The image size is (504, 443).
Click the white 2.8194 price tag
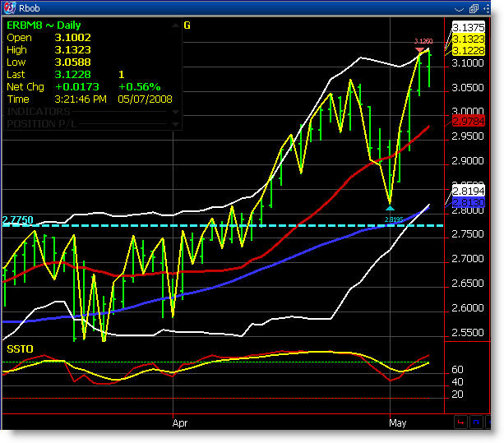(x=469, y=192)
